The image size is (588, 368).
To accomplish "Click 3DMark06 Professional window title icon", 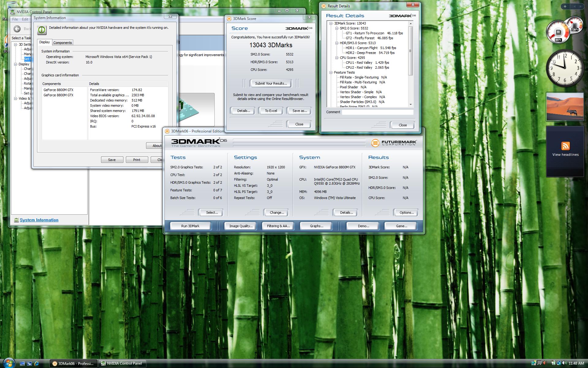I will [x=167, y=131].
